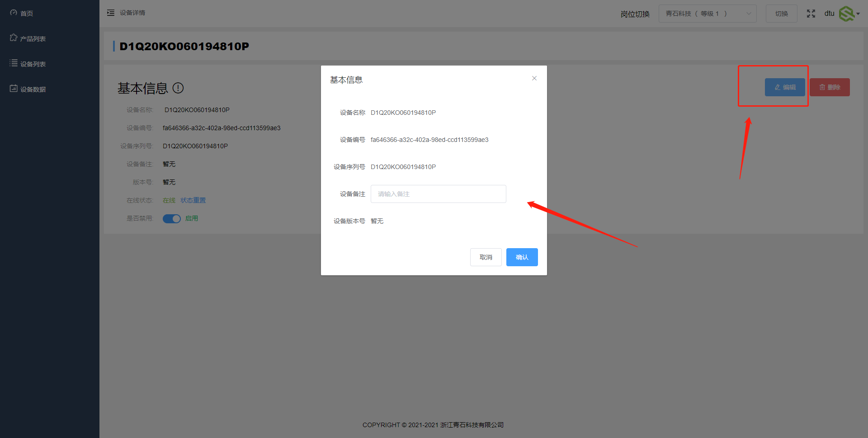This screenshot has height=438, width=868.
Task: Toggle fullscreen with the expand icon
Action: 811,14
